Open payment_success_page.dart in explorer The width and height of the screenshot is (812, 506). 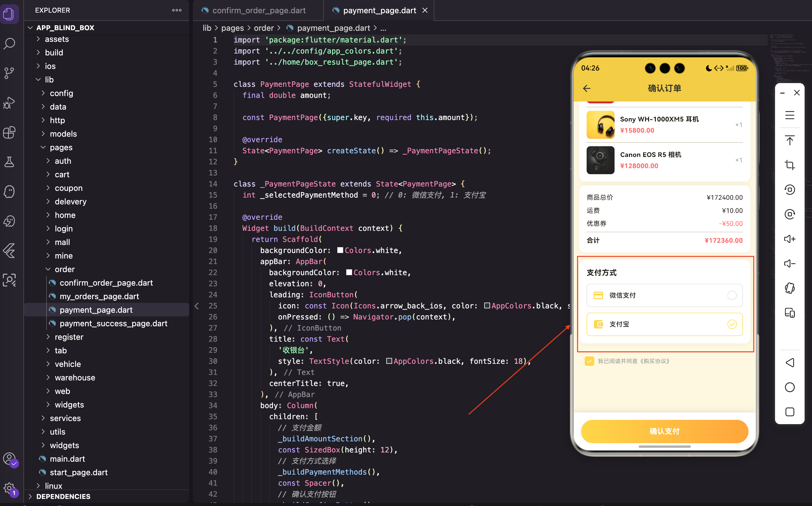(113, 323)
